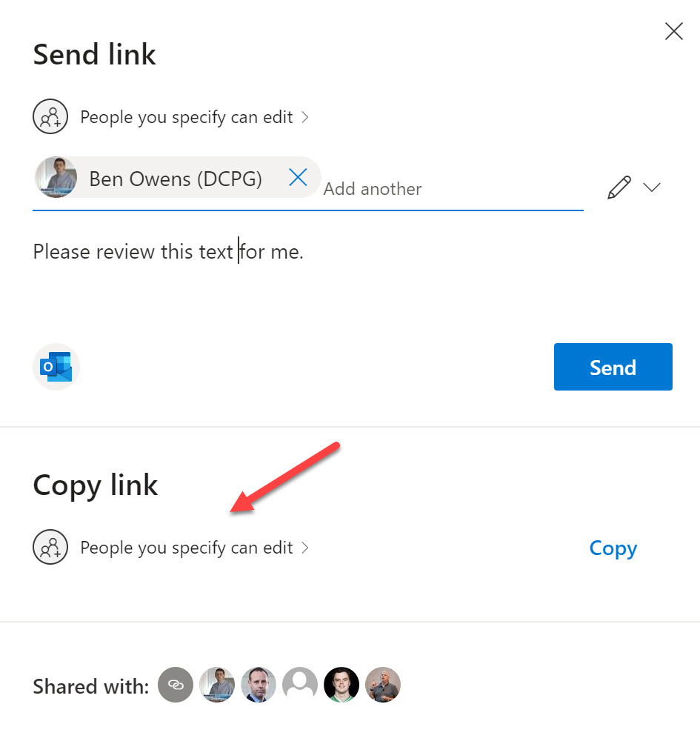Open the man in suit avatar
This screenshot has width=700, height=747.
coord(259,685)
